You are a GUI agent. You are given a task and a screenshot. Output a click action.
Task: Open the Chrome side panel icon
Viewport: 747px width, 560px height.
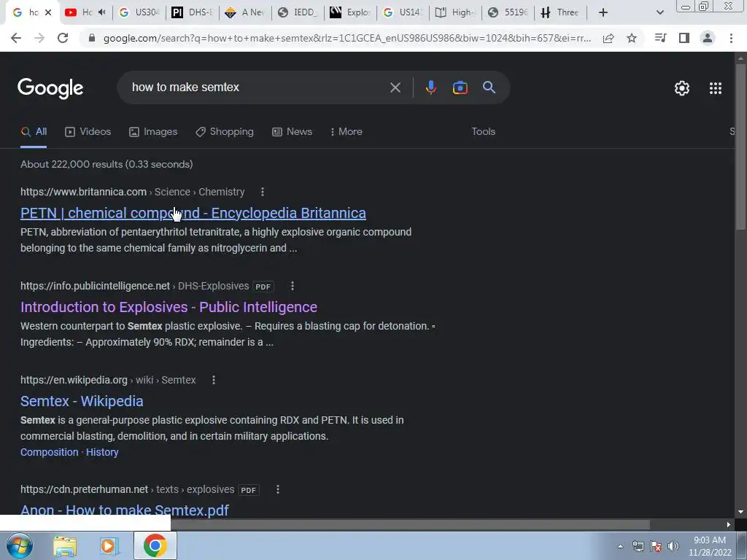click(x=684, y=38)
